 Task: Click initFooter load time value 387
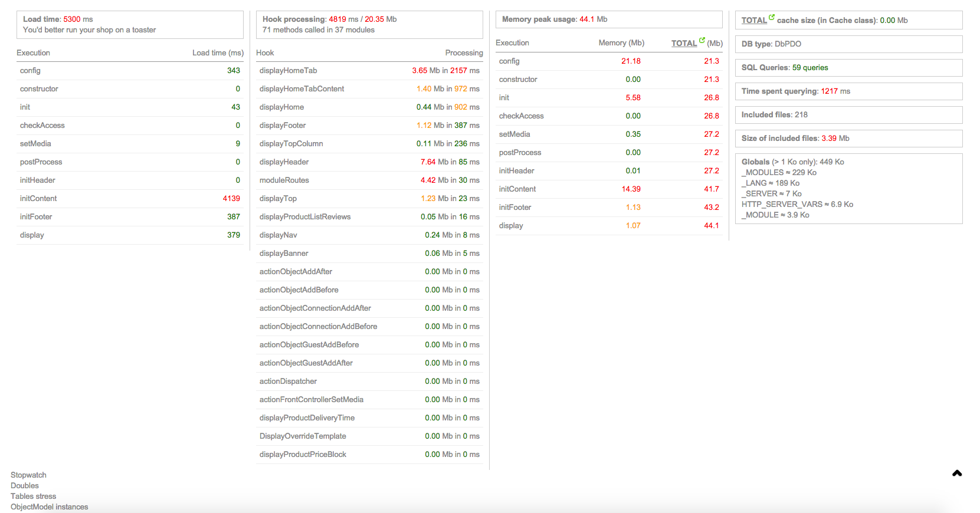tap(234, 217)
